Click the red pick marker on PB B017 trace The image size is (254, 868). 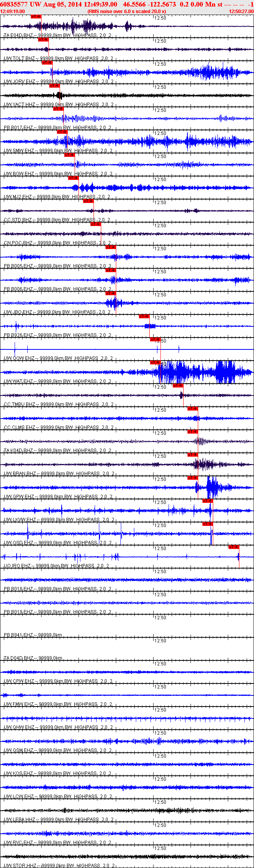[x=58, y=109]
